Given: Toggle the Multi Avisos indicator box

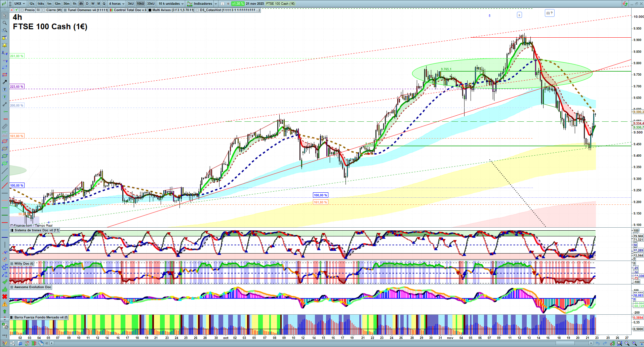Looking at the screenshot, I should [x=150, y=10].
